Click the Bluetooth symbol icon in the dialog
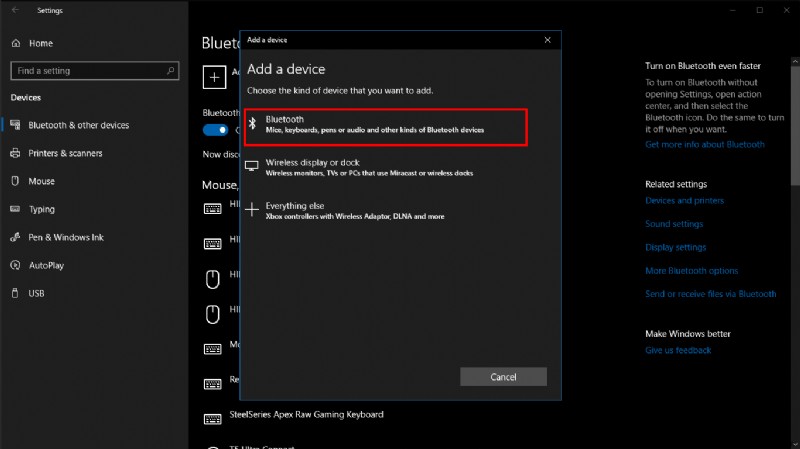This screenshot has height=449, width=800. click(x=252, y=123)
